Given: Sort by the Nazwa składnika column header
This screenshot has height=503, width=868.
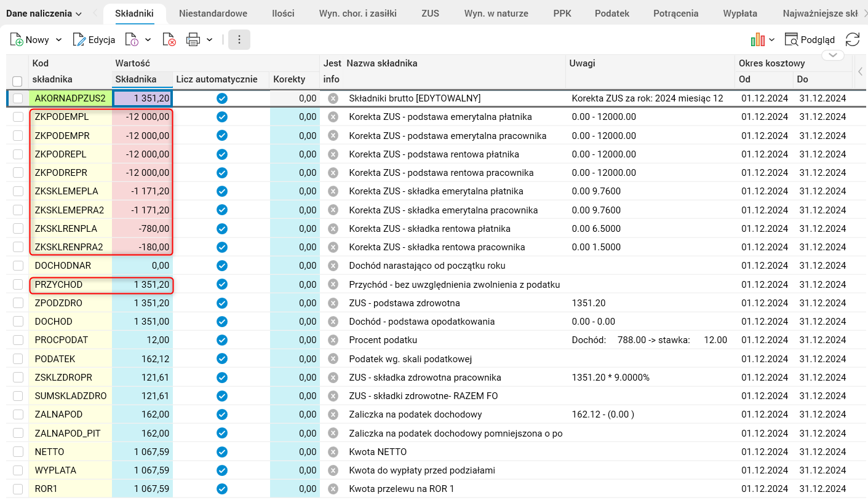Looking at the screenshot, I should pyautogui.click(x=382, y=63).
